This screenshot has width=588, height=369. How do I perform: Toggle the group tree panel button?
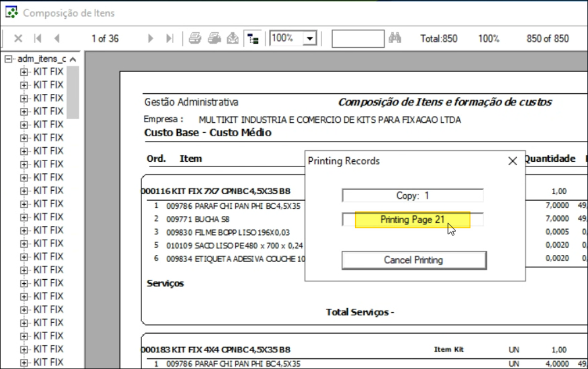(252, 39)
